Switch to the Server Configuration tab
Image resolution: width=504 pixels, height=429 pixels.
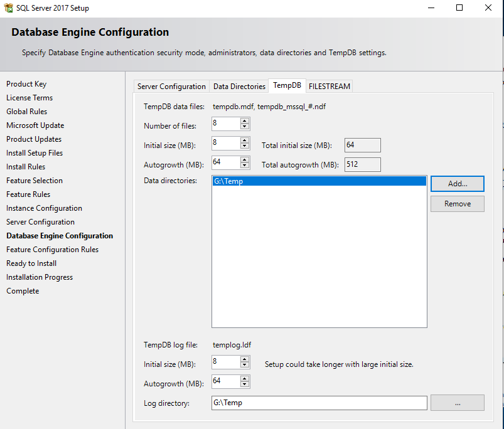pyautogui.click(x=171, y=87)
